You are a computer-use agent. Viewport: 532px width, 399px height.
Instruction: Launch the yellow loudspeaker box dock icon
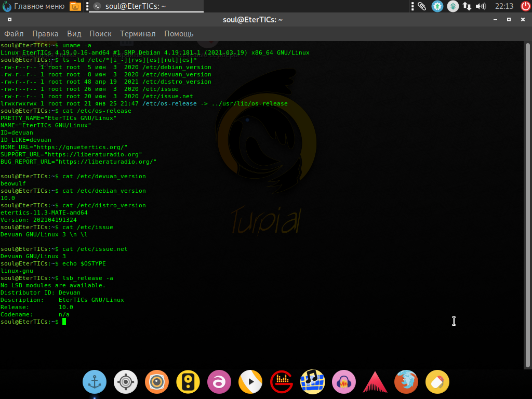tap(188, 382)
